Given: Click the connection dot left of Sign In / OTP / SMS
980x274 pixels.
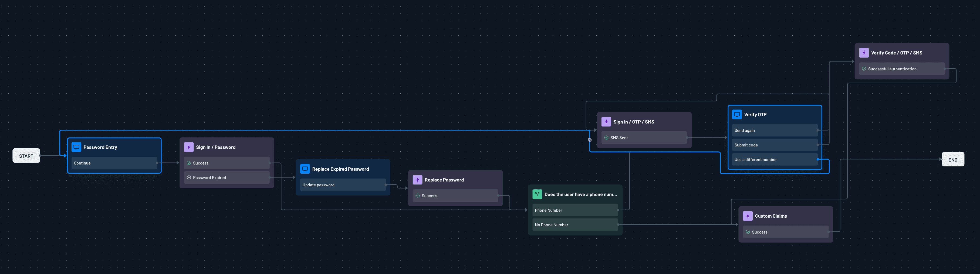Looking at the screenshot, I should tap(590, 139).
